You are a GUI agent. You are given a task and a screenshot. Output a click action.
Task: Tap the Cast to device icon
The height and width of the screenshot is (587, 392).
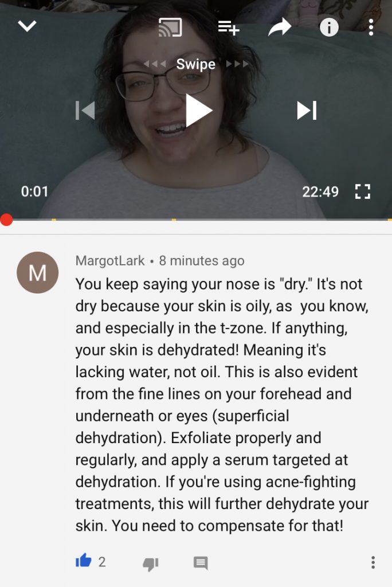[170, 28]
